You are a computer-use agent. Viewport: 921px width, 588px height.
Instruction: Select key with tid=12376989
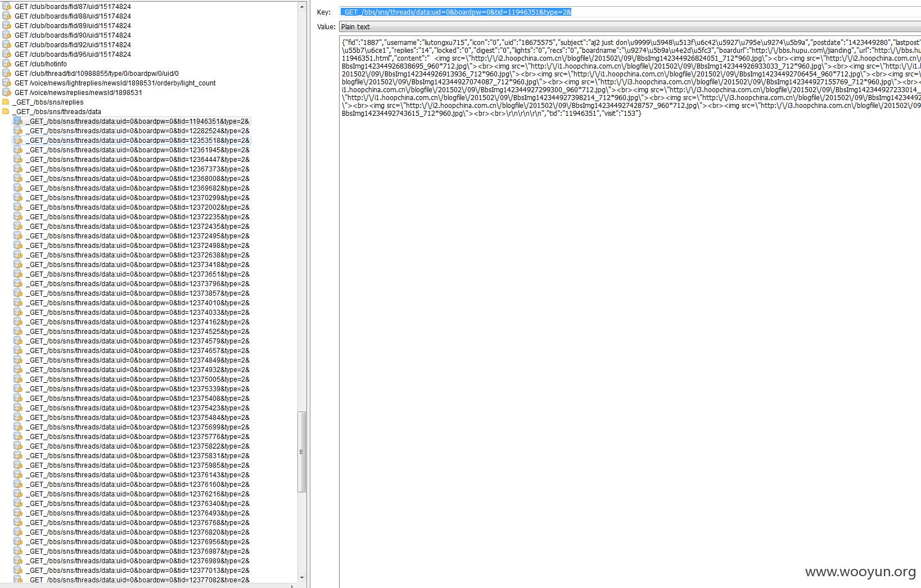click(138, 560)
